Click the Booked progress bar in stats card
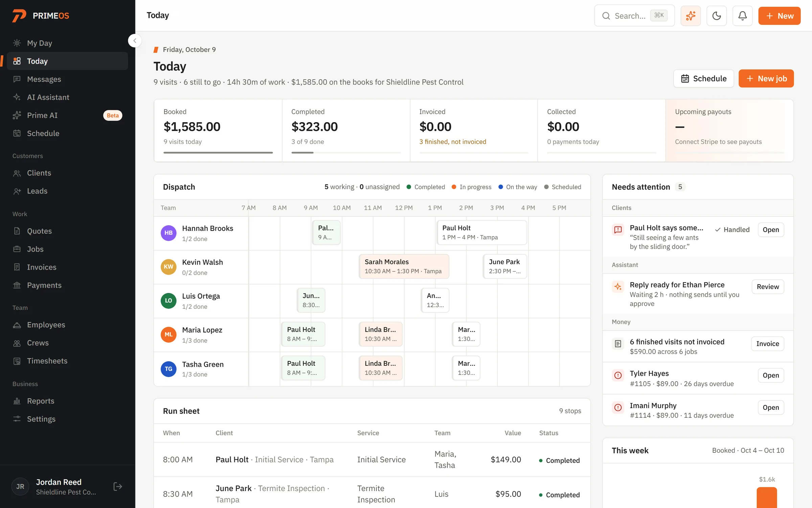This screenshot has width=812, height=508. (218, 153)
